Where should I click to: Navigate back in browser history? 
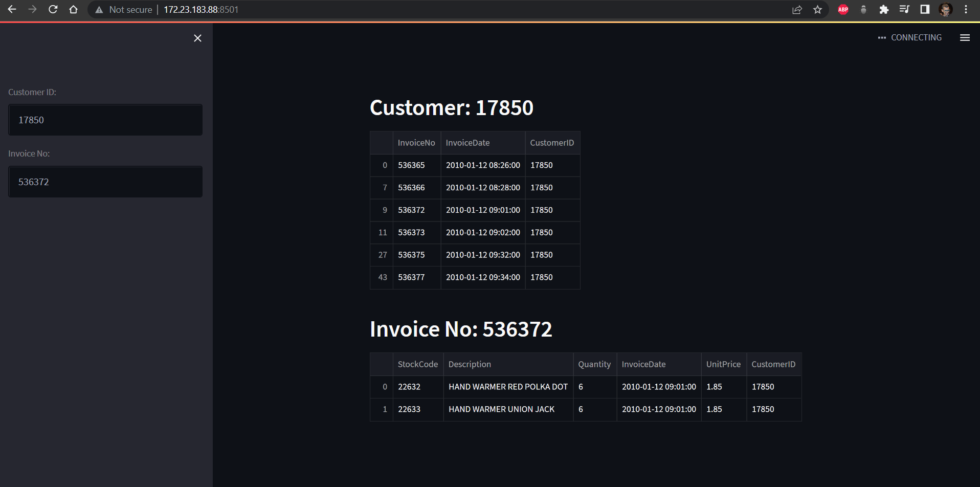click(x=12, y=9)
